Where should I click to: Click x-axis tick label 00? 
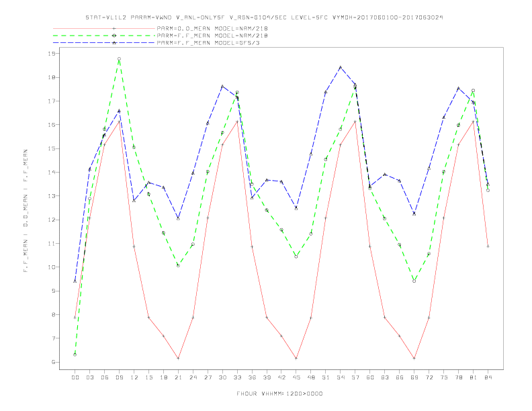(75, 377)
